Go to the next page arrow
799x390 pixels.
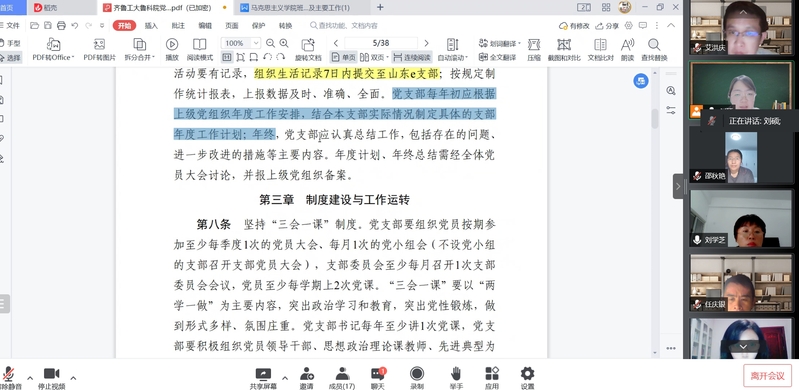point(427,43)
